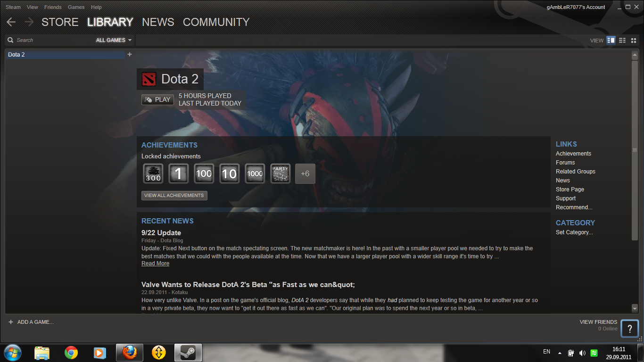
Task: Switch to Firefox in taskbar
Action: coord(129,353)
